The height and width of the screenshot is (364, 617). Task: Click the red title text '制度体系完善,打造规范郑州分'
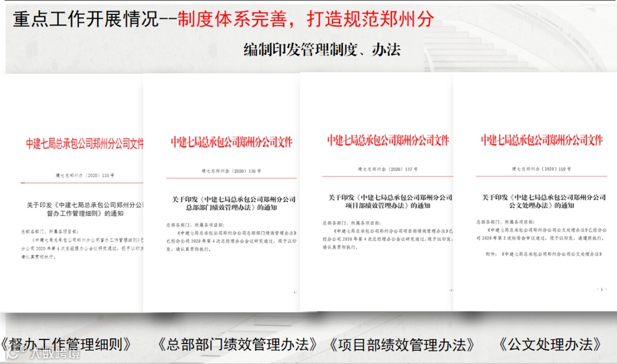click(306, 19)
